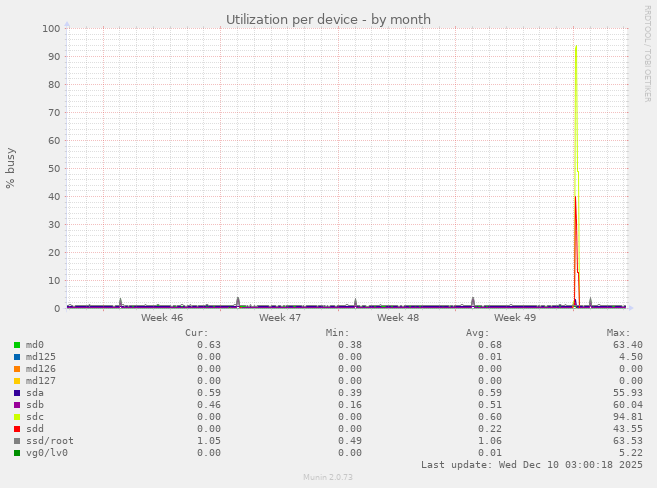657x488 pixels.
Task: Click the sdb minimum value 0.16
Action: coord(349,405)
